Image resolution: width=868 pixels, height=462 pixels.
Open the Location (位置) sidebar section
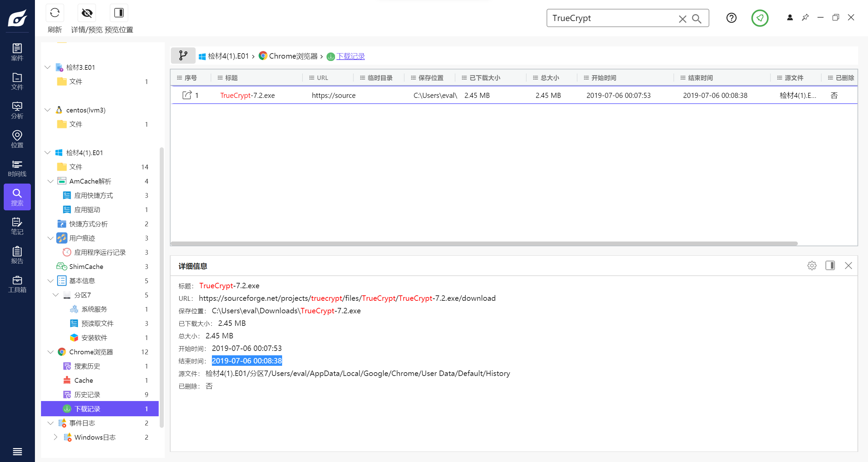tap(17, 139)
